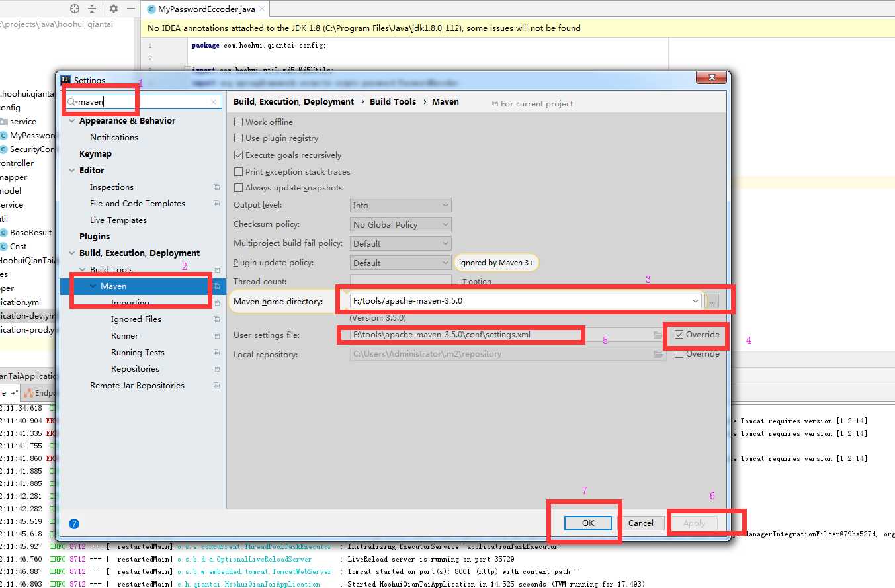Collapse the Appearance & Behavior tree node
This screenshot has height=588, width=895.
72,121
